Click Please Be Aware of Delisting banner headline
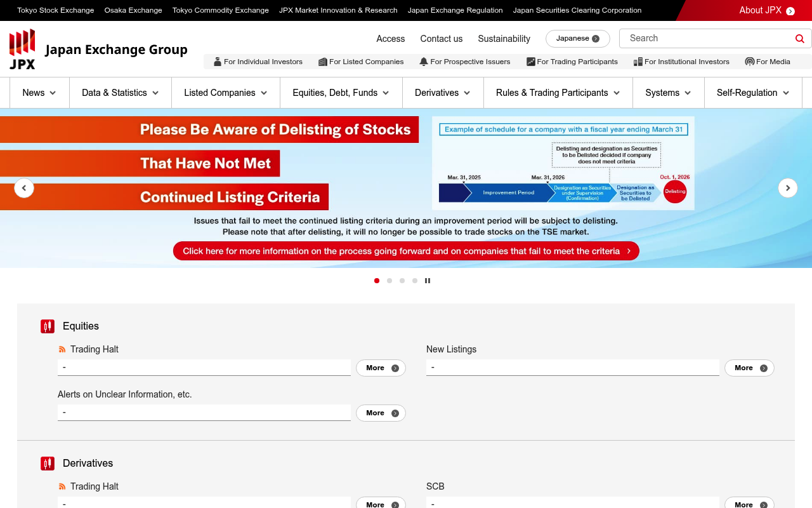Image resolution: width=812 pixels, height=508 pixels. 275,130
